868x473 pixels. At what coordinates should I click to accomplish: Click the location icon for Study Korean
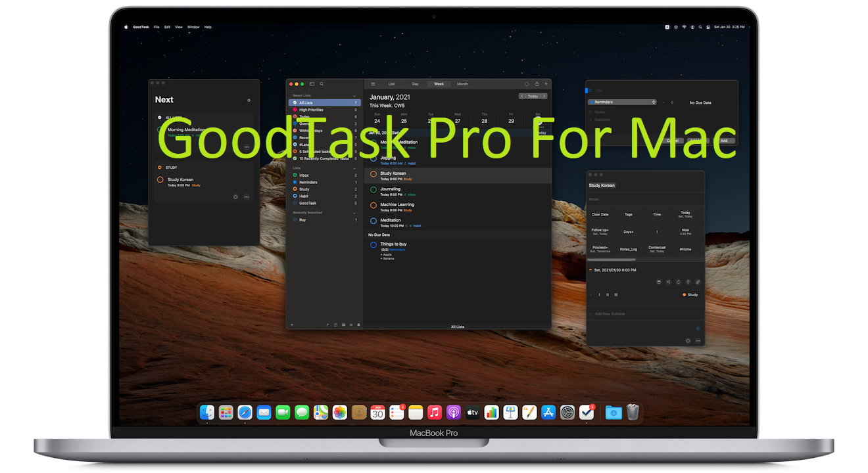(688, 282)
